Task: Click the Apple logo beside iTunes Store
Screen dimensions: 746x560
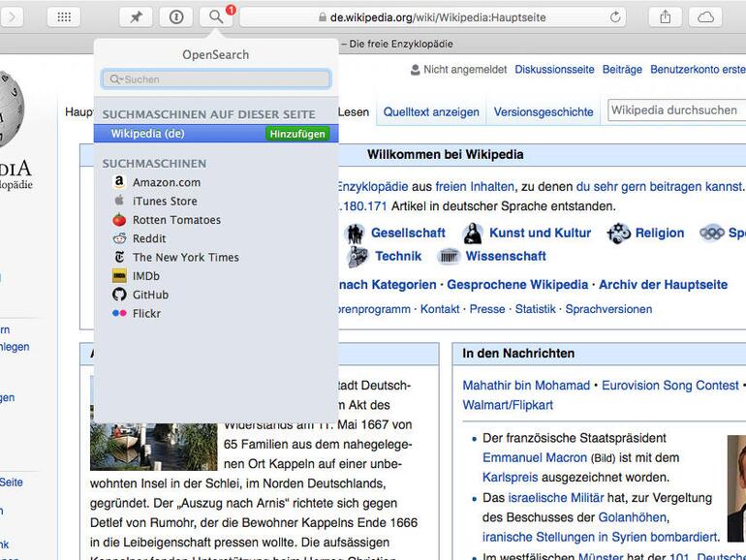Action: pos(119,201)
